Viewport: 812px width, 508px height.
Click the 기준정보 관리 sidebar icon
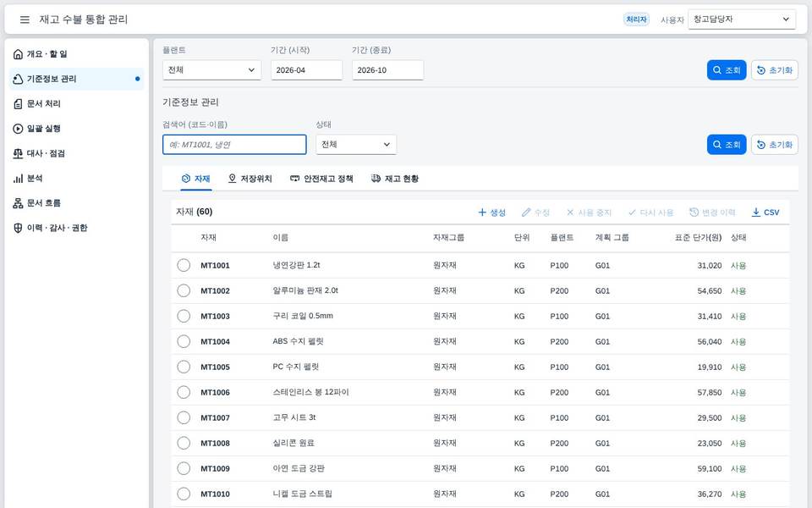(x=18, y=79)
